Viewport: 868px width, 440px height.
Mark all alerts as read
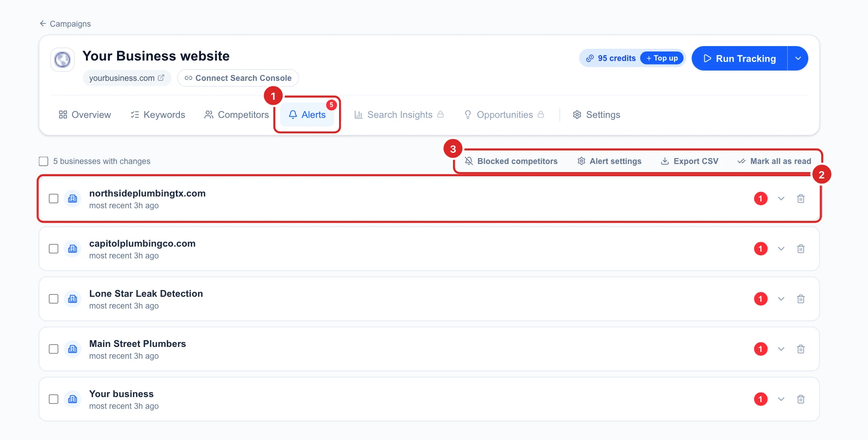(774, 161)
